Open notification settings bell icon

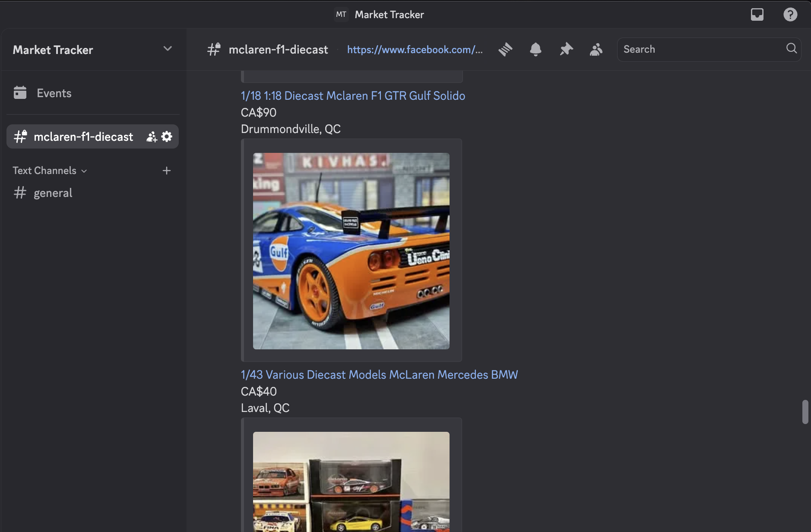(x=535, y=49)
